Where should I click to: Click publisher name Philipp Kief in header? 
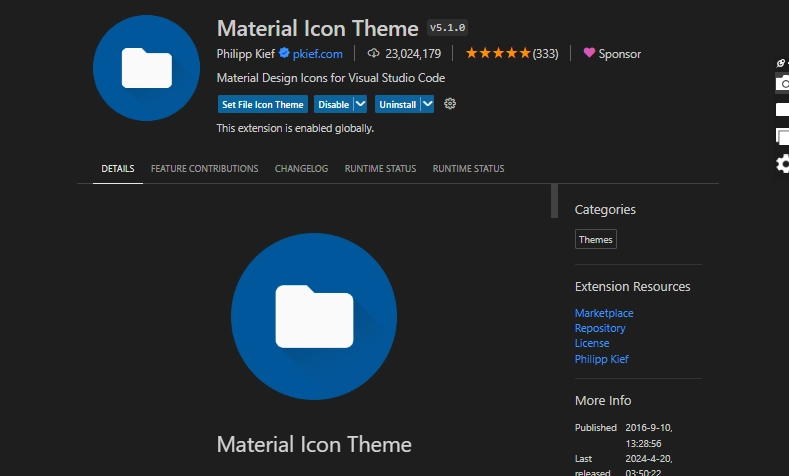click(x=246, y=54)
